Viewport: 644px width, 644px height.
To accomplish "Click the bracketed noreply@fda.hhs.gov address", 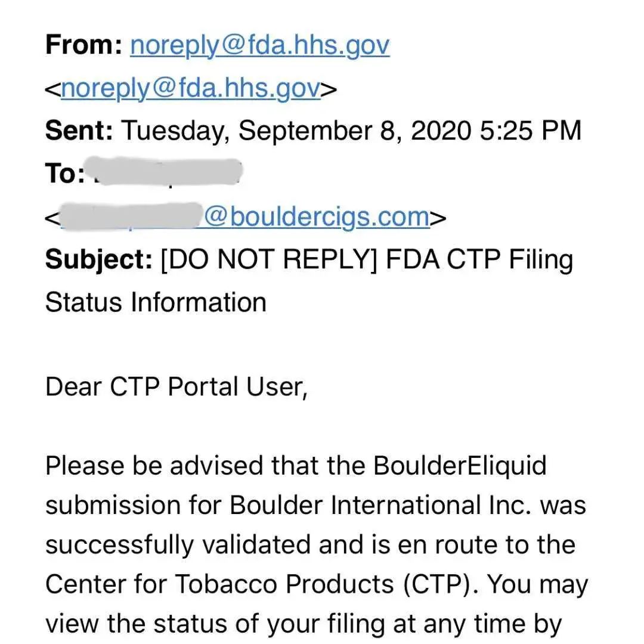I will (191, 88).
